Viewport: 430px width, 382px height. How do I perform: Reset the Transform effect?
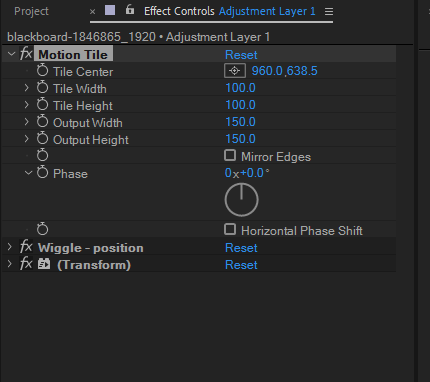pos(241,265)
